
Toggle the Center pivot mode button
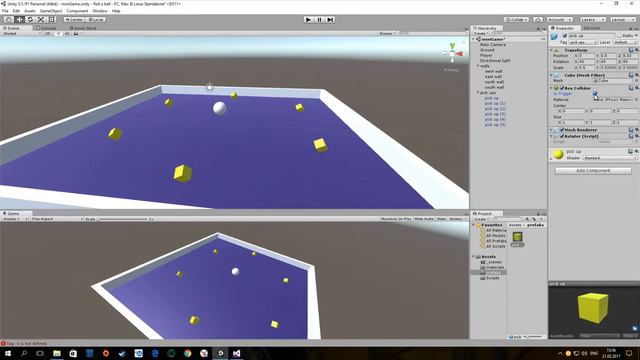click(74, 20)
